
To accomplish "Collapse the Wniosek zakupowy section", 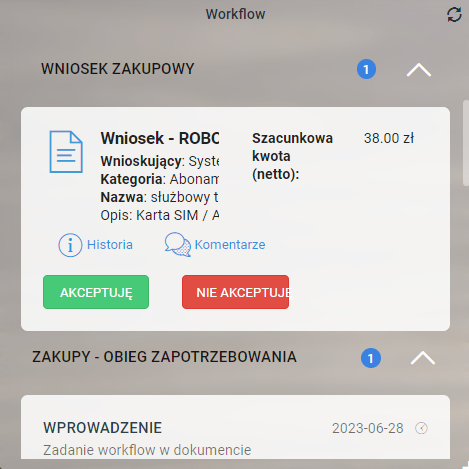I will [x=419, y=70].
